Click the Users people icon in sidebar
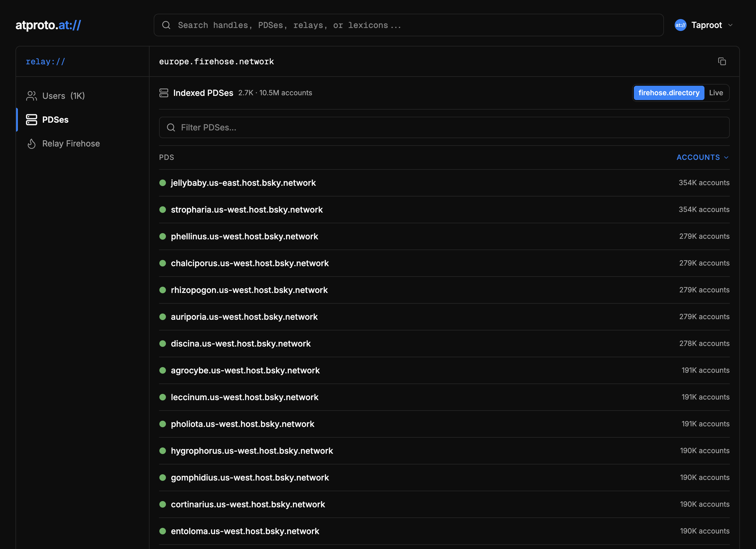This screenshot has width=756, height=549. pos(31,96)
